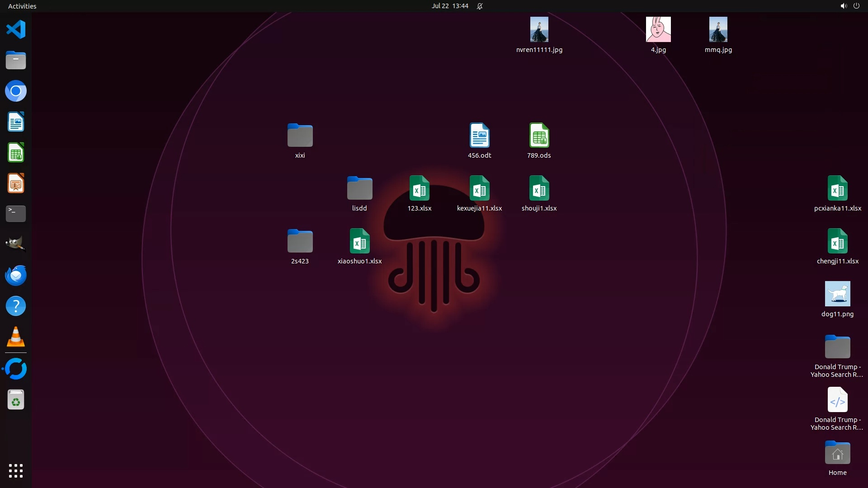The width and height of the screenshot is (868, 488).
Task: Open LibreOffice Calc in dock
Action: coord(16,153)
